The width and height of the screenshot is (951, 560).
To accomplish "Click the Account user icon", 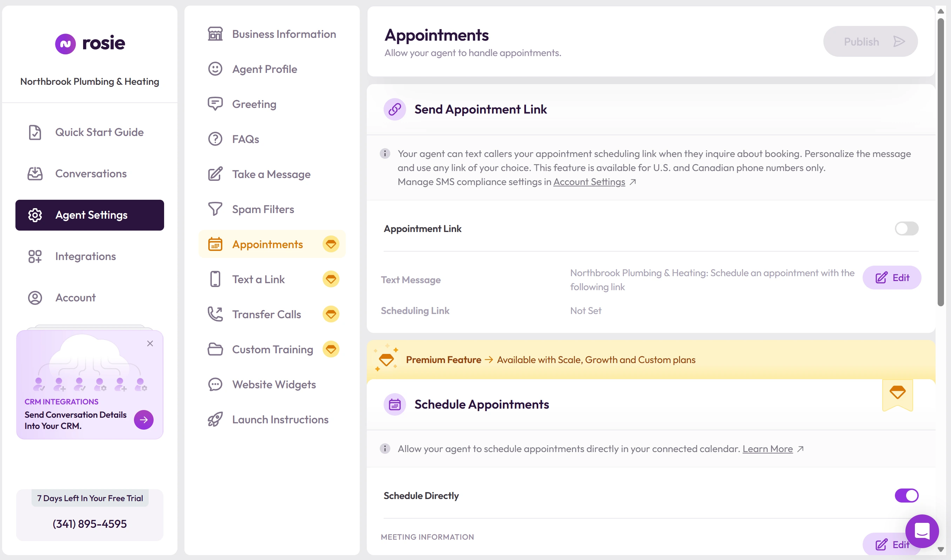I will coord(35,298).
